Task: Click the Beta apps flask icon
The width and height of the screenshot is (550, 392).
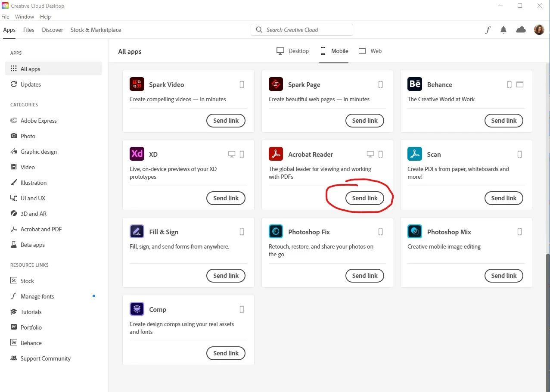Action: click(x=14, y=245)
